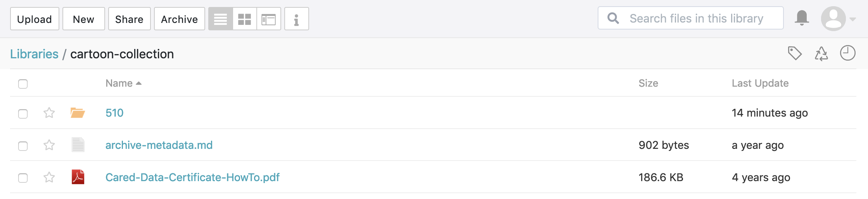The height and width of the screenshot is (199, 868).
Task: Check the box for 510 folder
Action: [23, 113]
